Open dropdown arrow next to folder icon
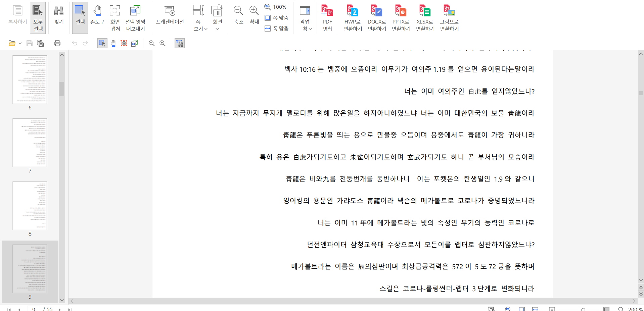The image size is (644, 311). [x=20, y=43]
